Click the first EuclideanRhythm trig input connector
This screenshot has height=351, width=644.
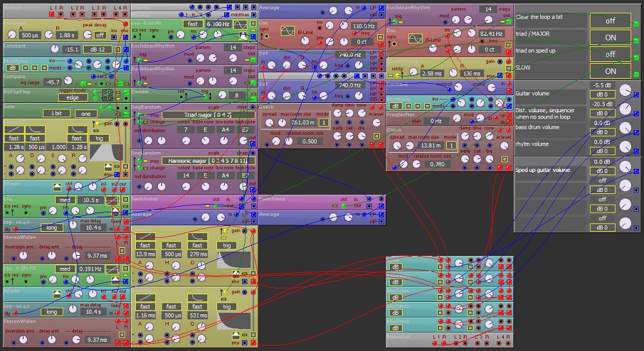(140, 60)
